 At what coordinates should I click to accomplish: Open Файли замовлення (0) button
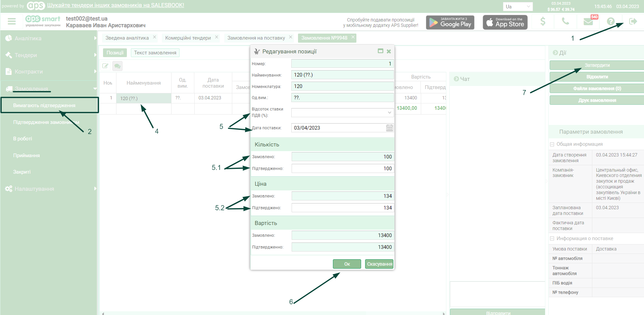coord(597,89)
